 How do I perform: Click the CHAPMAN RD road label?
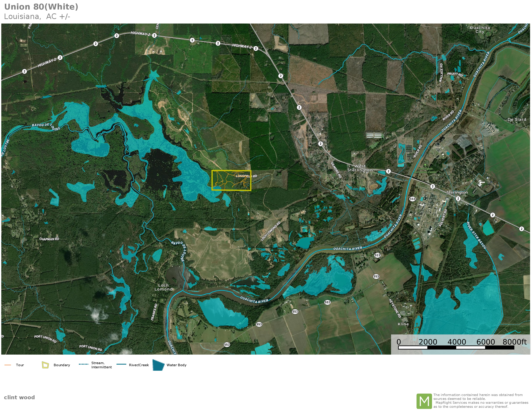tap(49, 239)
